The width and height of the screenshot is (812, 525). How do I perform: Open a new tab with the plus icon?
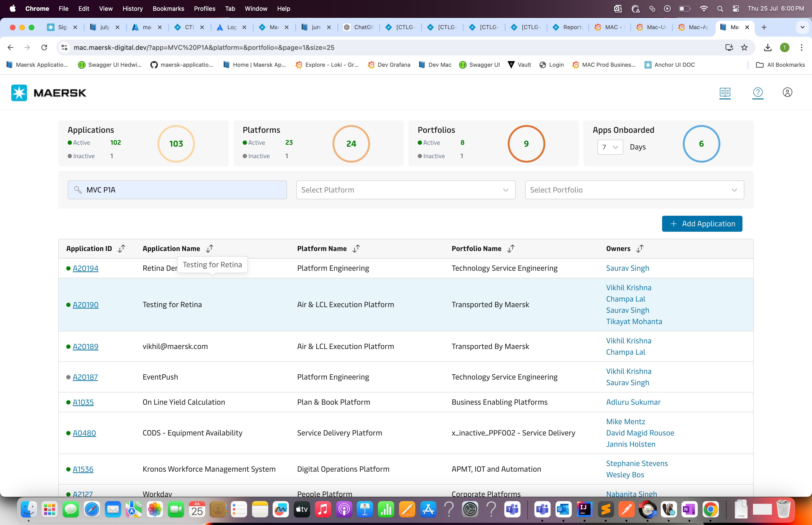tap(764, 27)
